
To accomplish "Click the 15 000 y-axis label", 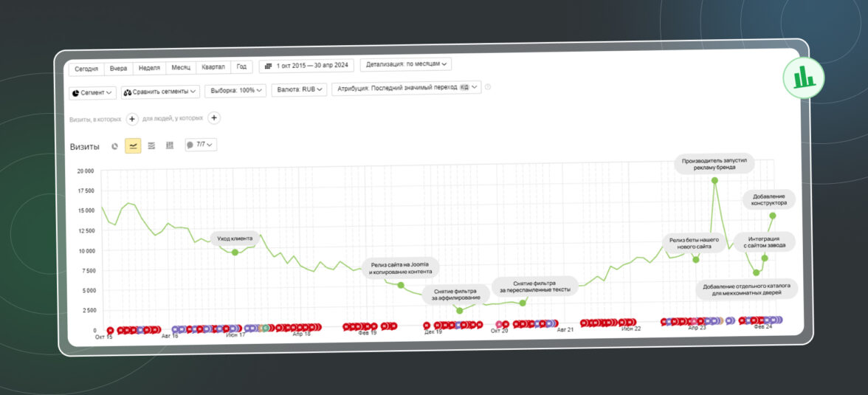I will coord(86,211).
